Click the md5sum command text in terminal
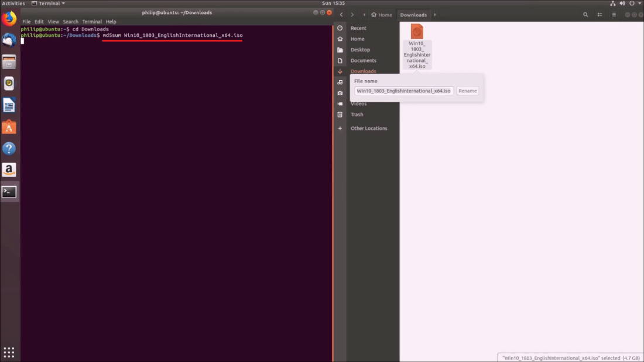The image size is (644, 362). pyautogui.click(x=173, y=35)
